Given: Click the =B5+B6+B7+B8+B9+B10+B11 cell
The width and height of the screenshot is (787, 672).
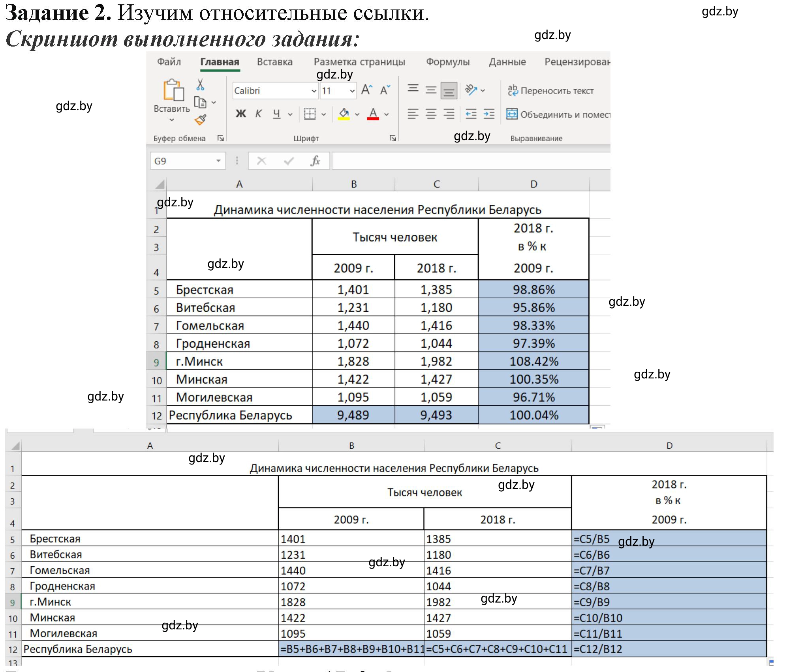Looking at the screenshot, I should coord(351,649).
